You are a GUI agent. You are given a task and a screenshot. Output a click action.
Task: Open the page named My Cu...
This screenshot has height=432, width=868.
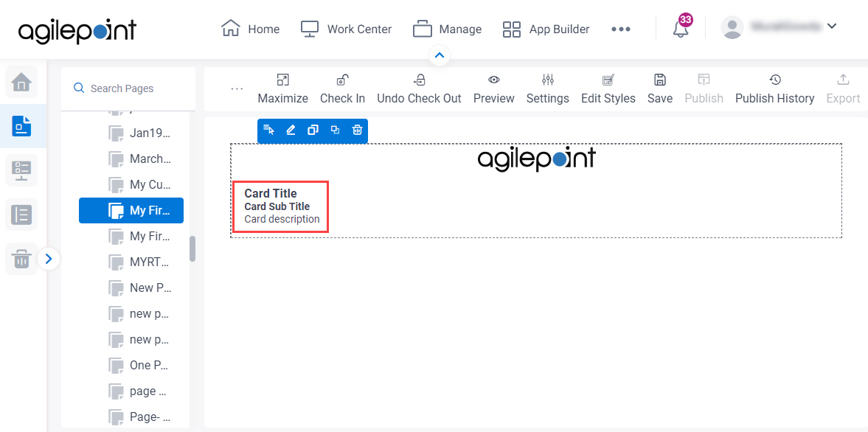point(139,185)
